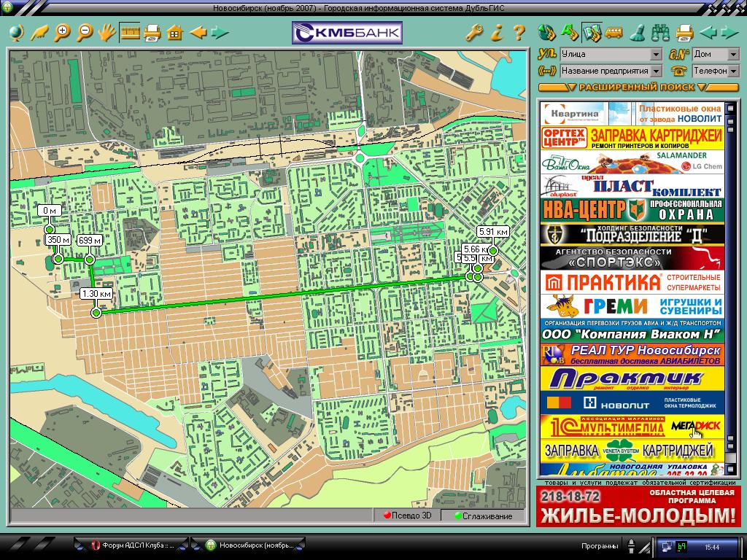Viewport: 747px width, 560px height.
Task: Select the open hand pan tool
Action: click(107, 33)
